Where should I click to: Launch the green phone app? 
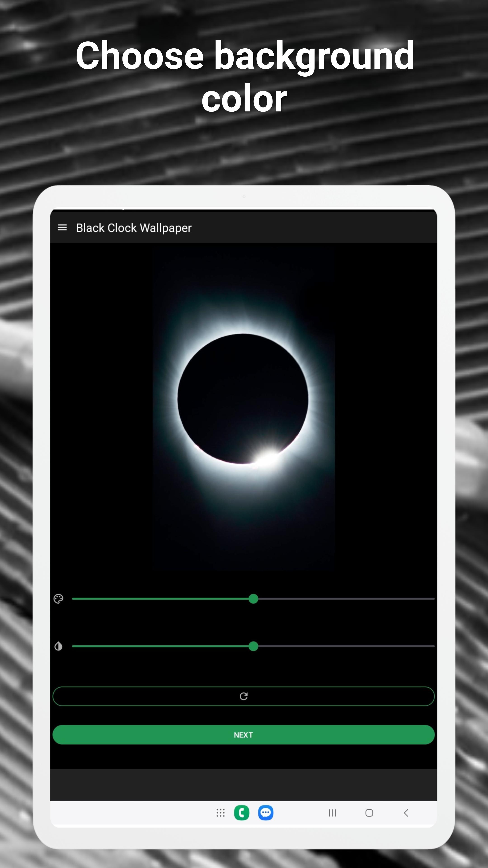(x=242, y=813)
